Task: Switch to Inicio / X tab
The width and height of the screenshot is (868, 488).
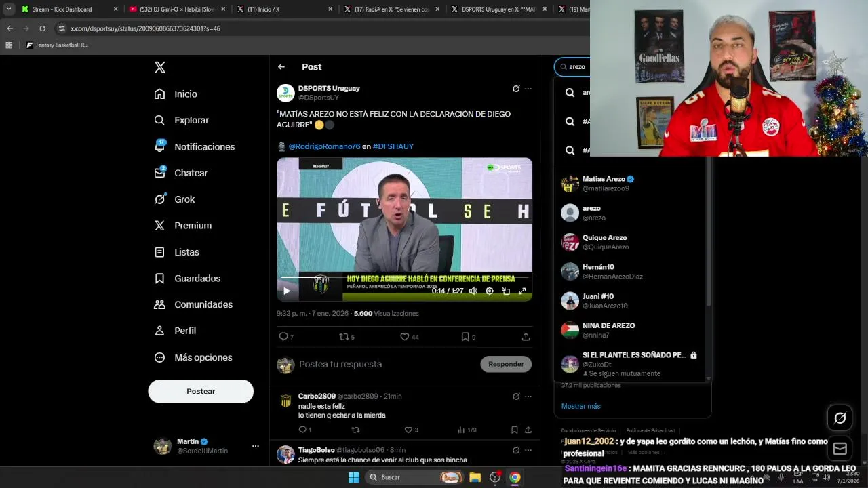Action: (x=283, y=9)
